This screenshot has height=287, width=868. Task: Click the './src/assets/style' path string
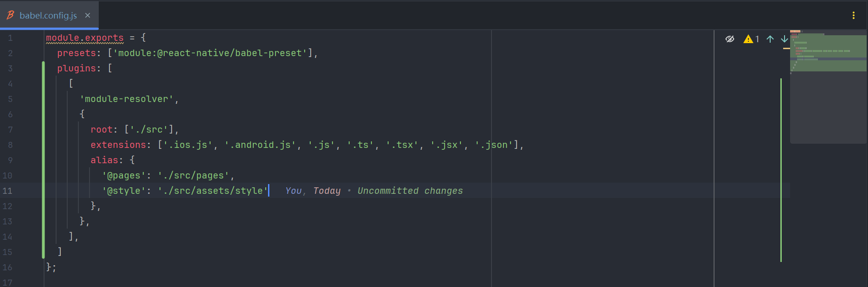click(213, 191)
